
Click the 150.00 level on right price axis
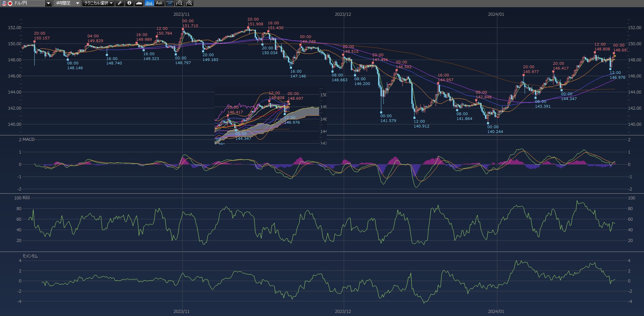point(634,44)
